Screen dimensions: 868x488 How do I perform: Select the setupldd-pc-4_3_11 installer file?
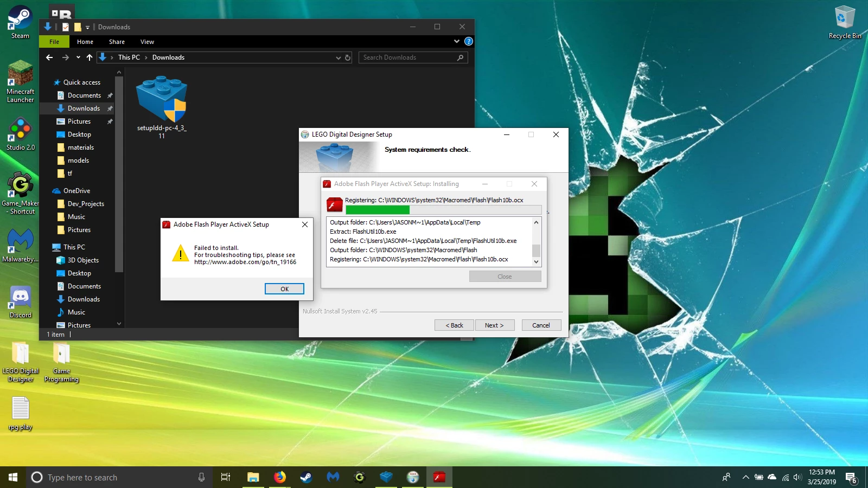[162, 107]
